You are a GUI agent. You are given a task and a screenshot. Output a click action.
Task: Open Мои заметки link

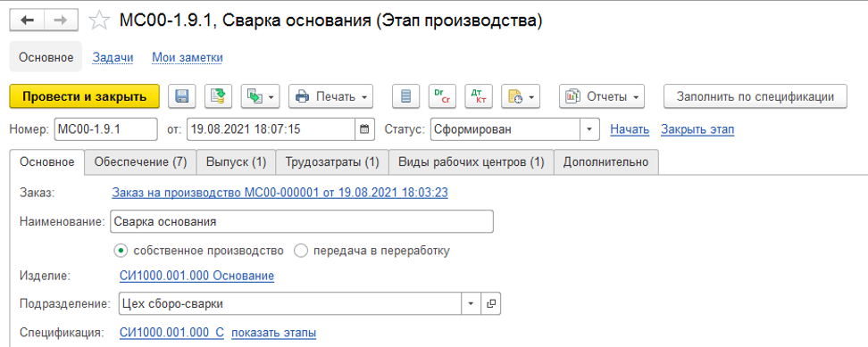(x=188, y=57)
